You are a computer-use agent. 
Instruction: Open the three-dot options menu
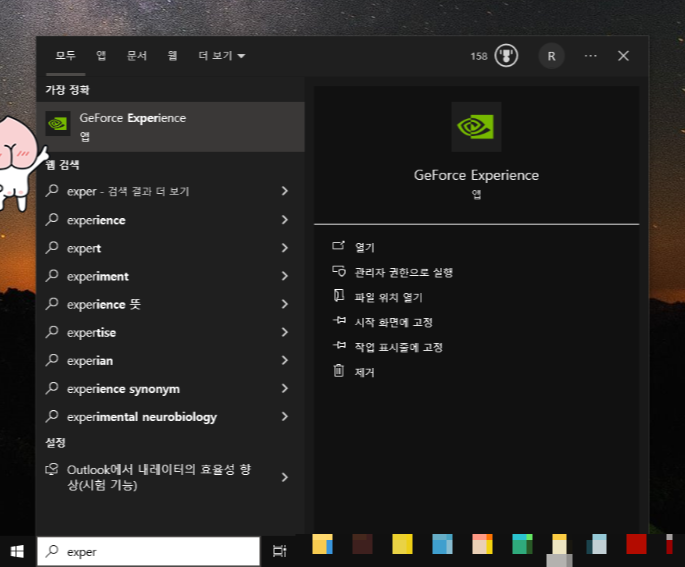click(591, 56)
